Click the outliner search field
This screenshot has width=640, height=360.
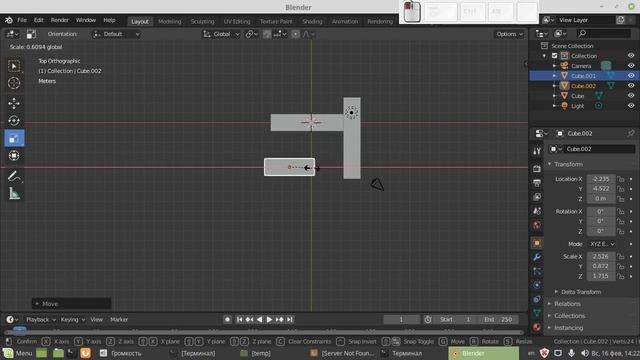(x=603, y=33)
